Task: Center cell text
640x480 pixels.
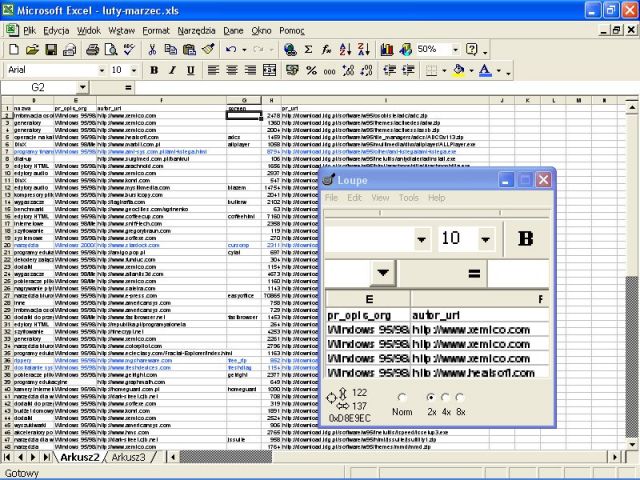Action: [x=232, y=70]
